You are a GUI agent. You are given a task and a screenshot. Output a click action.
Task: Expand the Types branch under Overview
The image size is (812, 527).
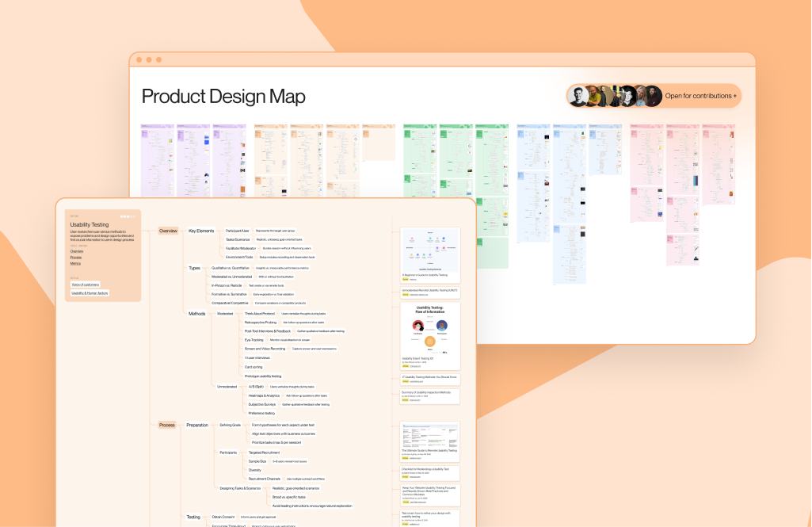194,268
